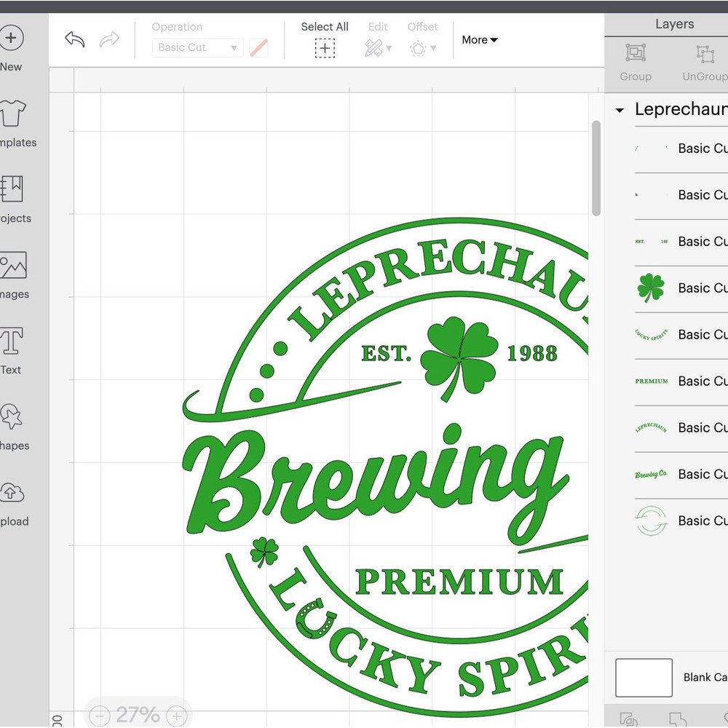The height and width of the screenshot is (728, 728).
Task: Open the More menu
Action: click(479, 40)
